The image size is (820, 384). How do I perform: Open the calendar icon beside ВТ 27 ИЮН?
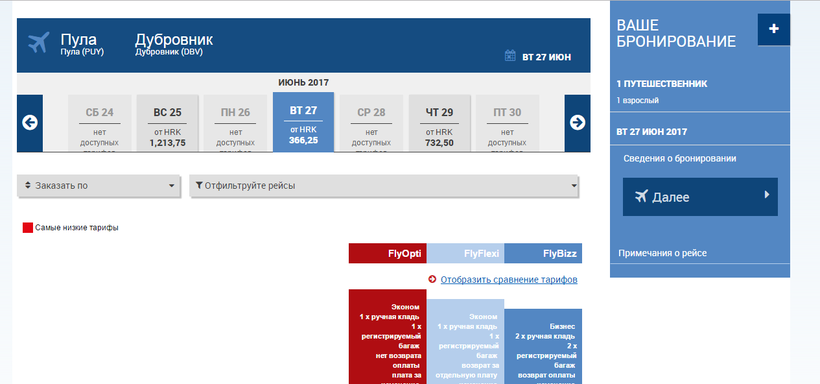click(x=510, y=56)
